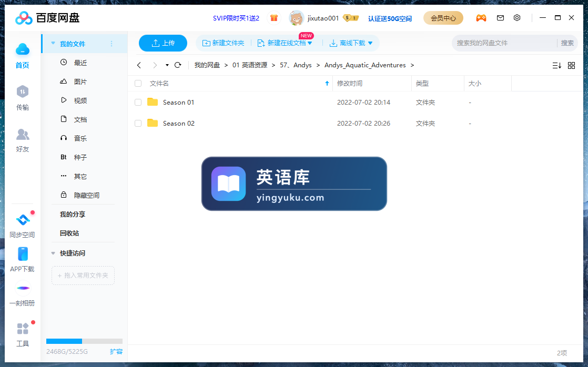The width and height of the screenshot is (588, 367).
Task: Click the 搜索 search button
Action: pos(567,43)
